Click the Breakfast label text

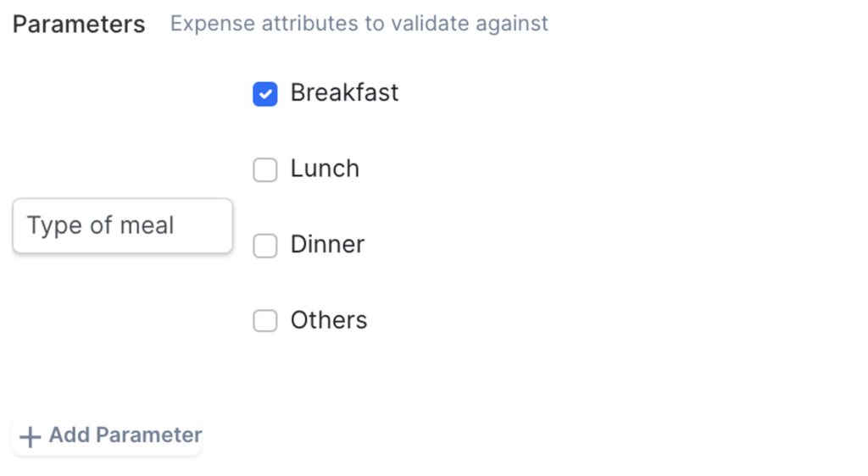pyautogui.click(x=344, y=92)
